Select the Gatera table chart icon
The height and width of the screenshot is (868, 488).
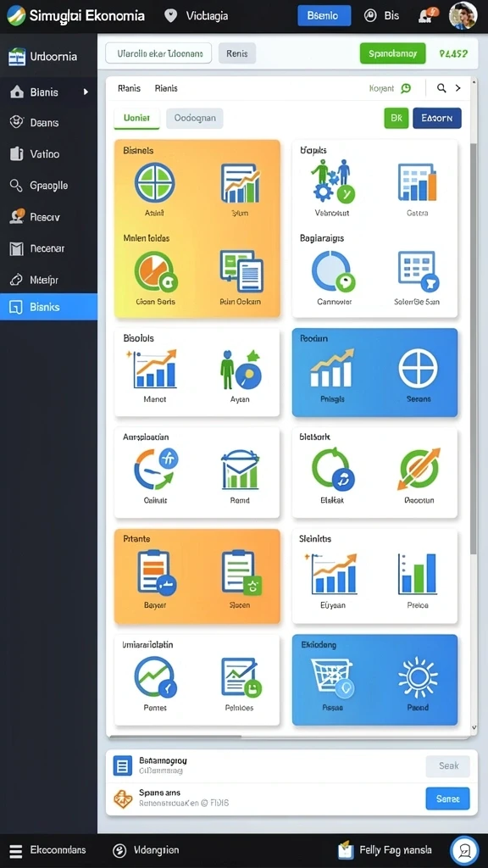coord(417,182)
